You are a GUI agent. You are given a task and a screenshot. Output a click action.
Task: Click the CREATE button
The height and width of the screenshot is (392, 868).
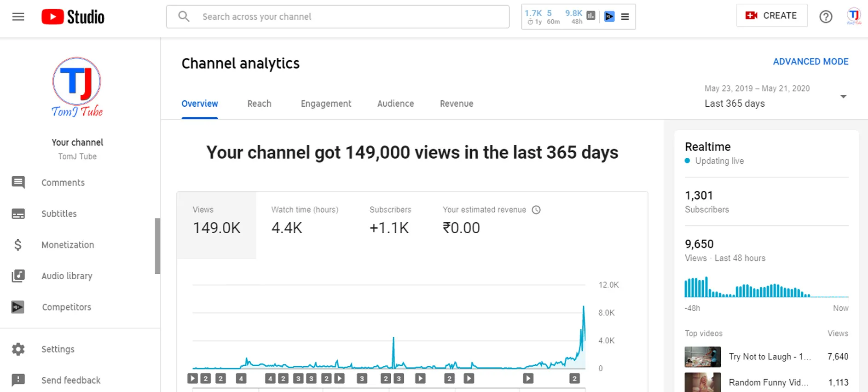[772, 16]
